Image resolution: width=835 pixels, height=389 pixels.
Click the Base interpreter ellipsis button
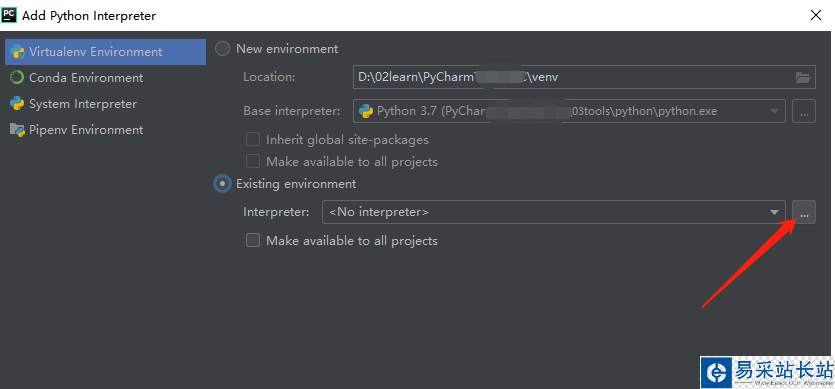tap(804, 111)
